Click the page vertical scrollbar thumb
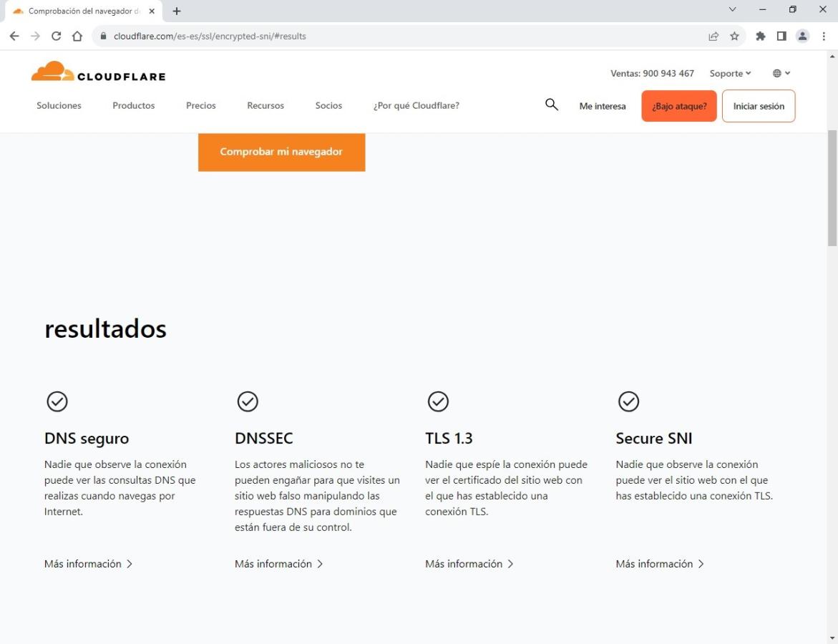The height and width of the screenshot is (644, 838). click(x=832, y=187)
